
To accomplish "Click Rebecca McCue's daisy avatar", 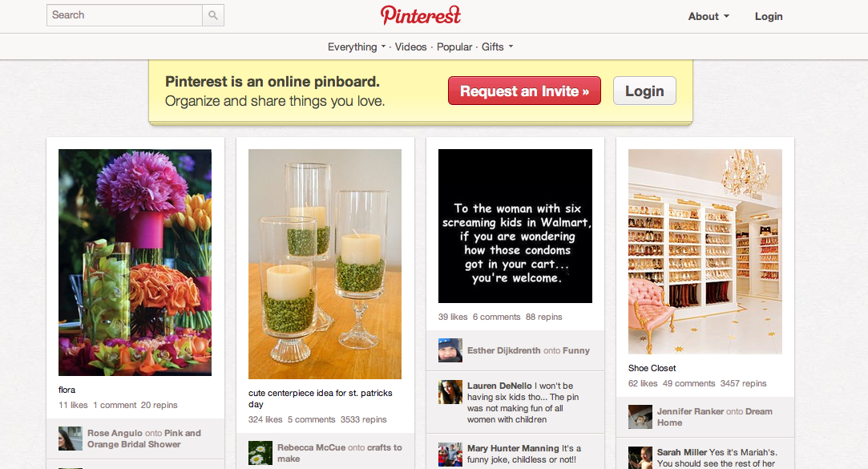I will pyautogui.click(x=260, y=453).
